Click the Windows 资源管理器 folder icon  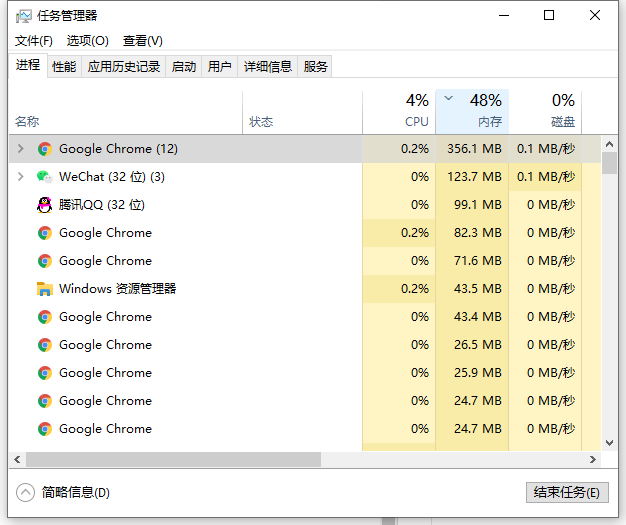point(44,289)
